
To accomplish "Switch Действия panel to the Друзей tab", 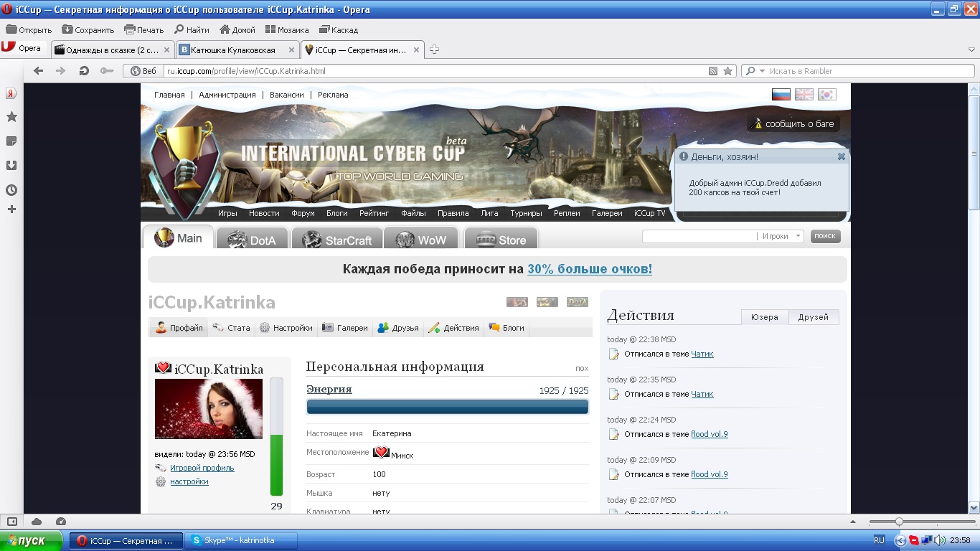I will pyautogui.click(x=814, y=317).
